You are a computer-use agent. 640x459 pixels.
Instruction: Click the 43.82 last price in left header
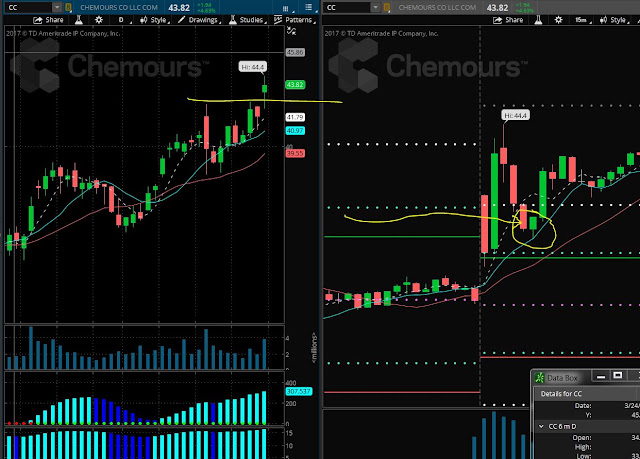[x=179, y=8]
